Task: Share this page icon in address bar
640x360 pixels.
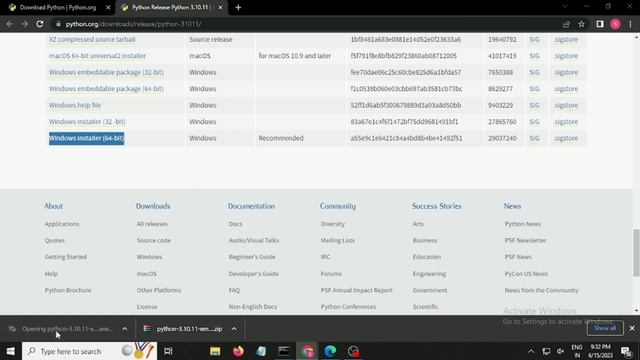Action: click(x=566, y=24)
